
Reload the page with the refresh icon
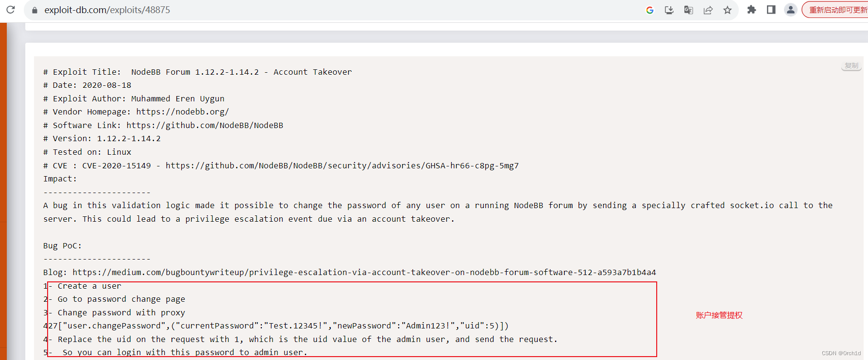[11, 10]
